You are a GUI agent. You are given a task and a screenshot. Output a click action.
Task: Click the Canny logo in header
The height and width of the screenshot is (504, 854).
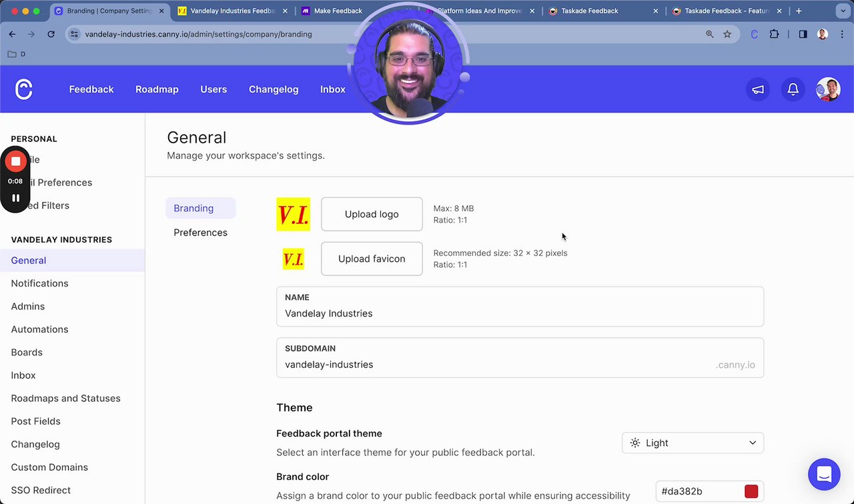[x=24, y=89]
